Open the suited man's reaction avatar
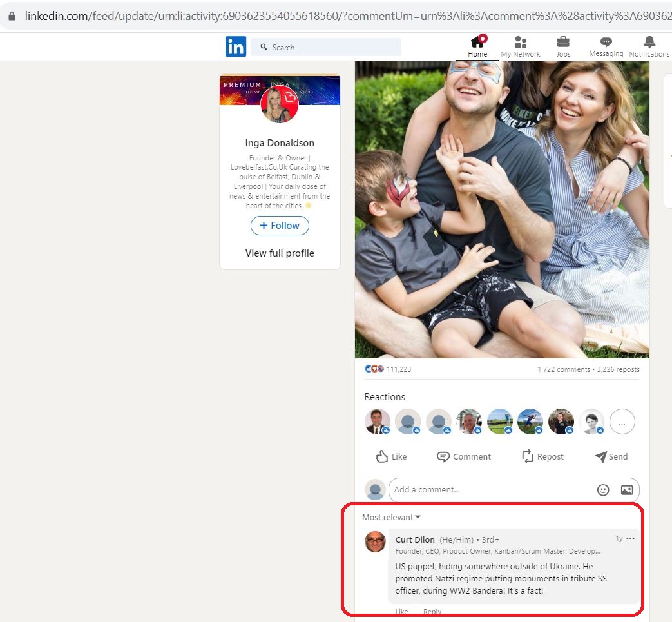Viewport: 672px width, 622px height. 377,422
